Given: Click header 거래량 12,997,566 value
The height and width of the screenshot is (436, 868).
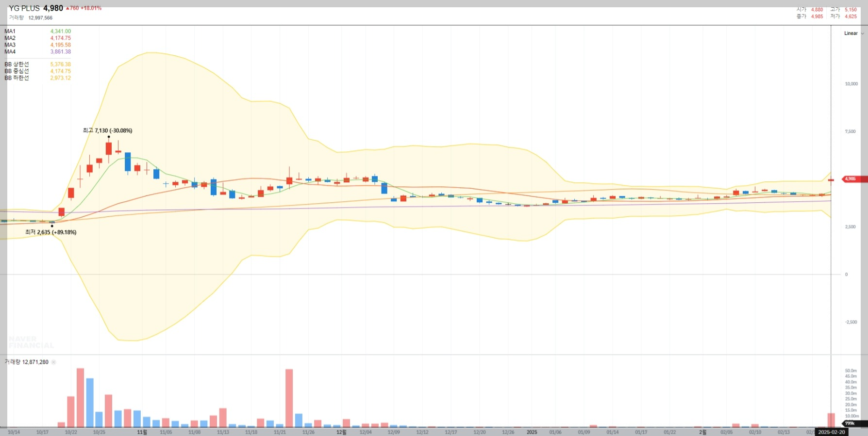Looking at the screenshot, I should click(40, 18).
